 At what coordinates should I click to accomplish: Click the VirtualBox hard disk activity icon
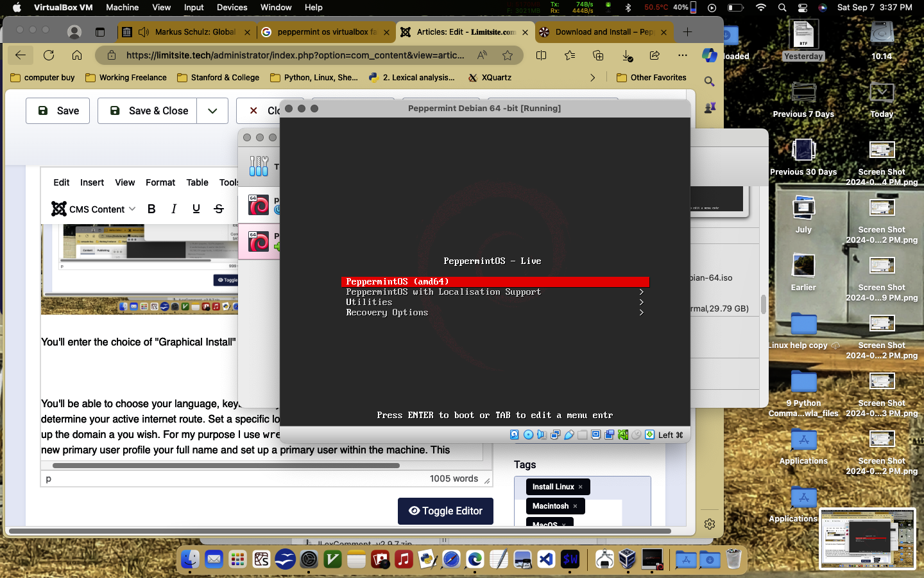pos(515,435)
